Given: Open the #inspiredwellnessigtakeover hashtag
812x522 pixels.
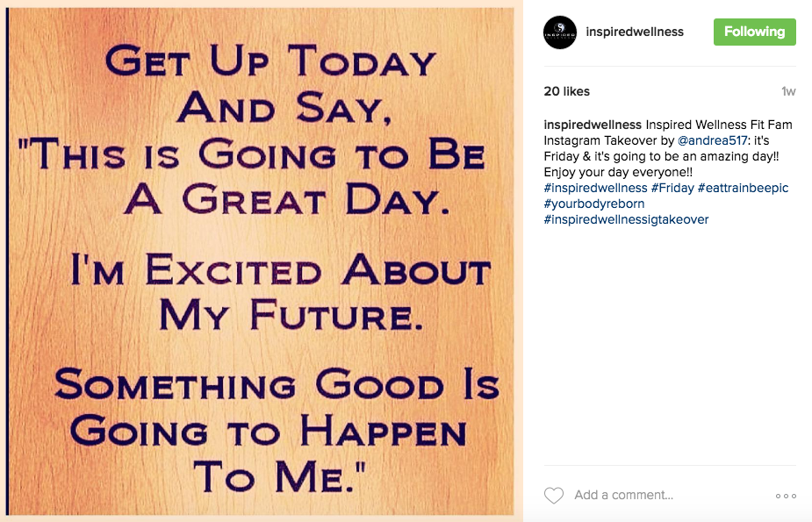Looking at the screenshot, I should tap(626, 219).
